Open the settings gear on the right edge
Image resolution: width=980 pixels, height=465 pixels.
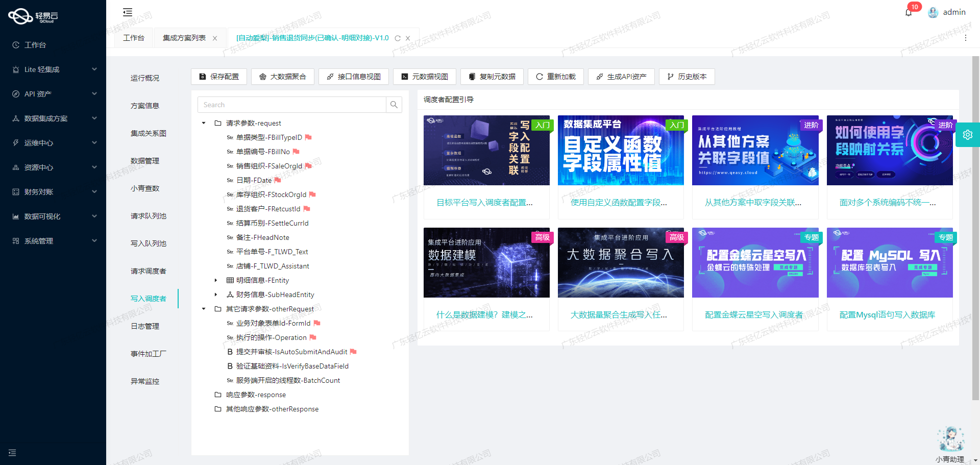coord(968,135)
